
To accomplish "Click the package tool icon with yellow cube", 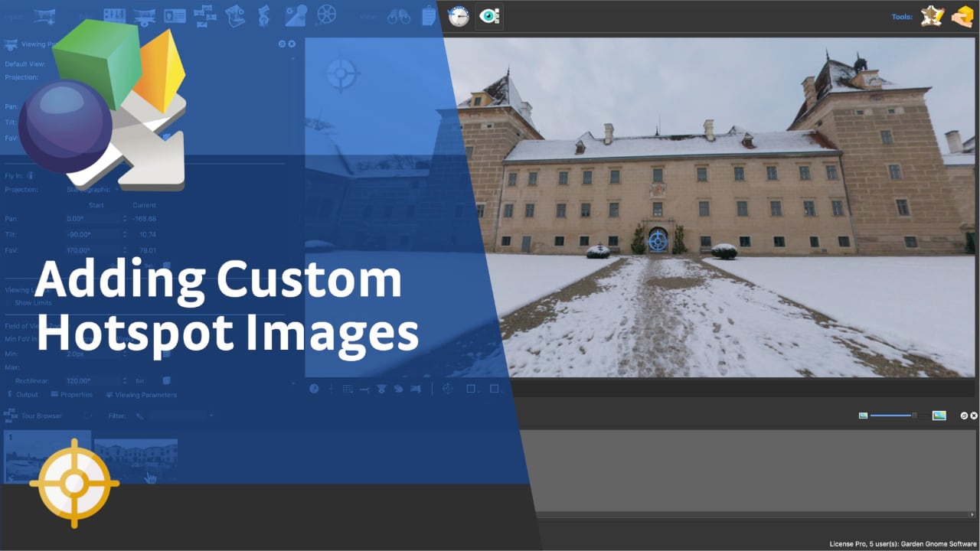I will point(962,16).
